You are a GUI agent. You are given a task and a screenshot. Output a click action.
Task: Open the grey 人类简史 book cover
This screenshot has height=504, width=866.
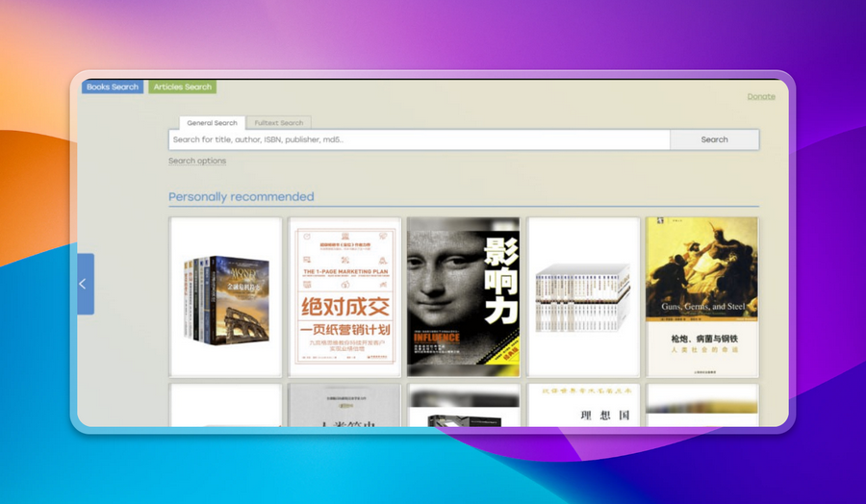pyautogui.click(x=344, y=406)
